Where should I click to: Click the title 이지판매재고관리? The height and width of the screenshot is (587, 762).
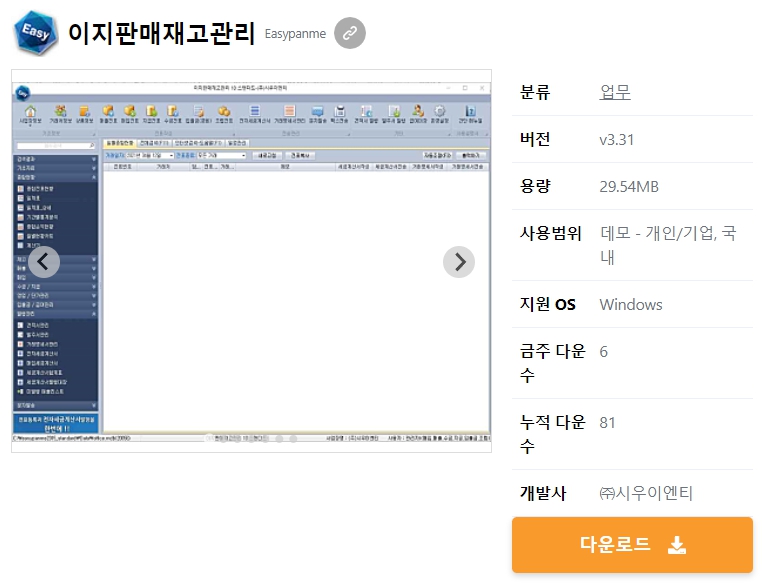pos(161,33)
